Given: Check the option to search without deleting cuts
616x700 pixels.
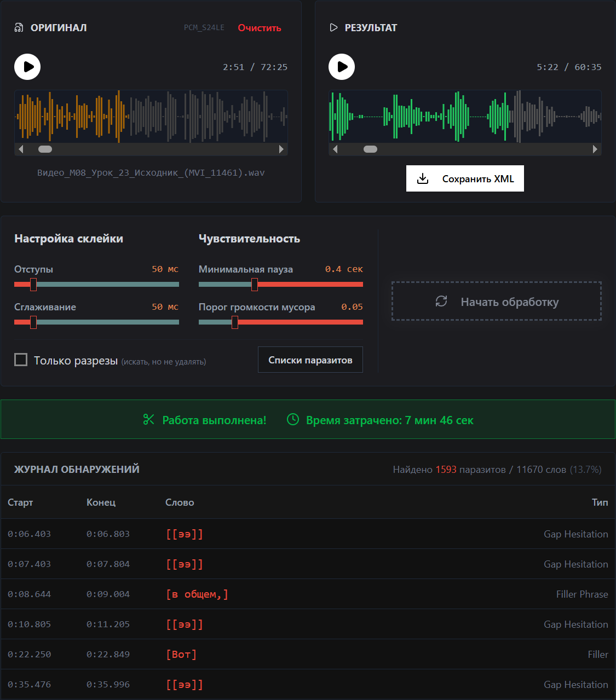Looking at the screenshot, I should pos(21,360).
